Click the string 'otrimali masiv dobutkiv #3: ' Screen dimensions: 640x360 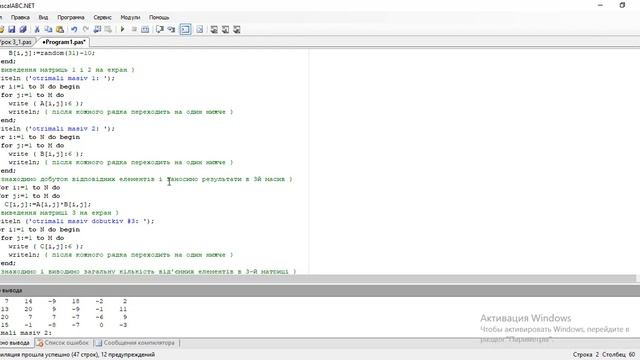tap(89, 221)
